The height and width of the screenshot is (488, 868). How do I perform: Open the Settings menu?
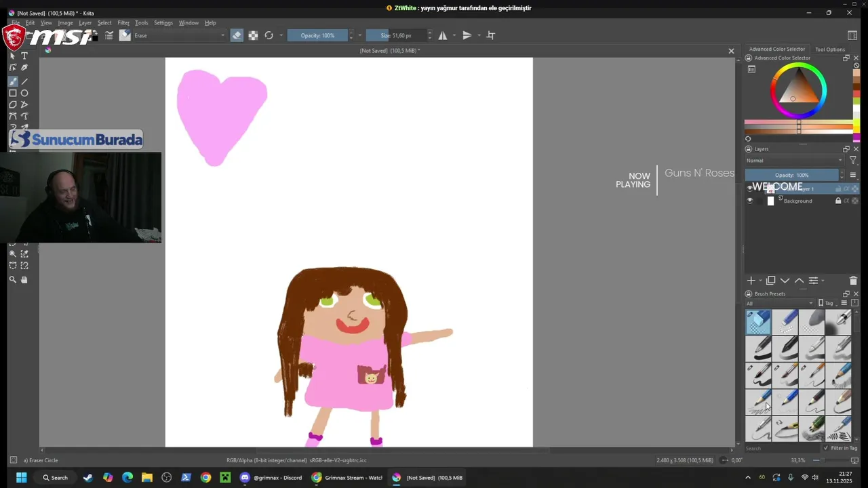pos(163,23)
